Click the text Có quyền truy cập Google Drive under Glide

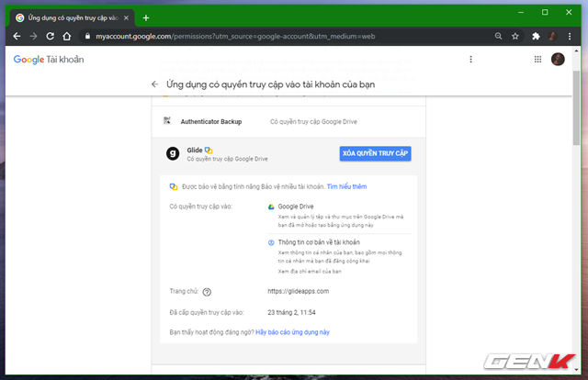tap(227, 159)
